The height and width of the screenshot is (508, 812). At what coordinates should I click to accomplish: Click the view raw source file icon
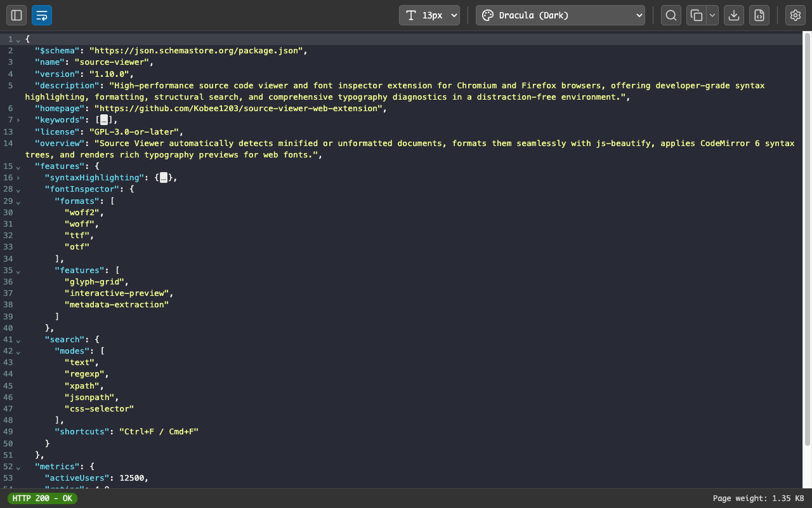759,15
